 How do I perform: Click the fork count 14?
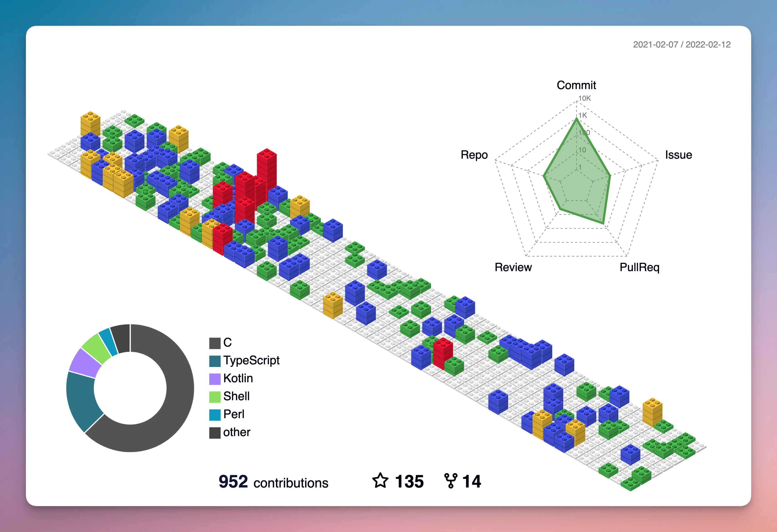click(x=471, y=482)
